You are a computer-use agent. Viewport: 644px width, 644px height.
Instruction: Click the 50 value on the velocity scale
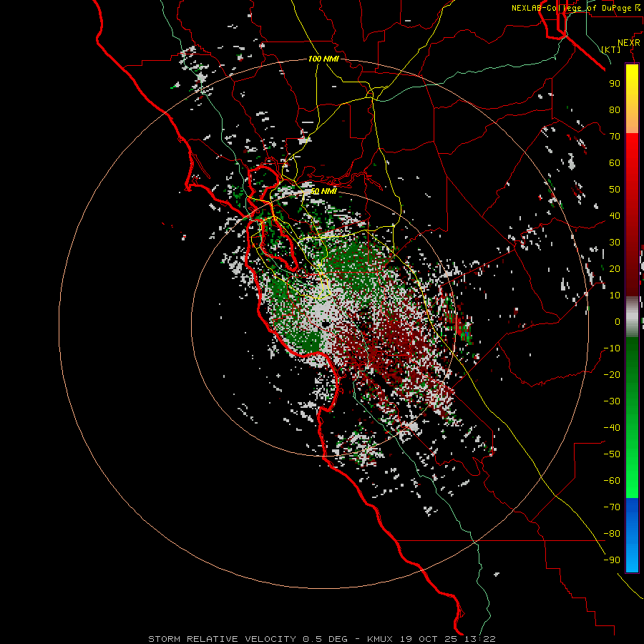pos(615,190)
